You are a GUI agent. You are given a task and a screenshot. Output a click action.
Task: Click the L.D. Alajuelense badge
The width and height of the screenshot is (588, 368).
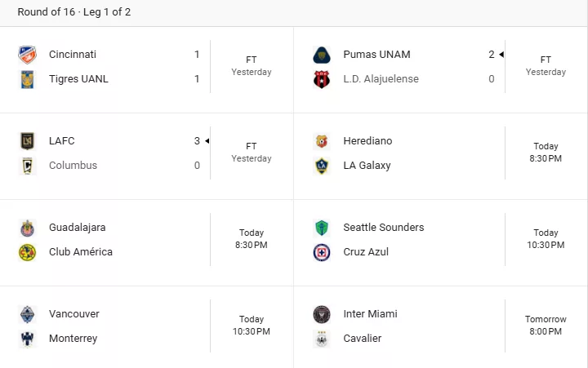pos(322,79)
